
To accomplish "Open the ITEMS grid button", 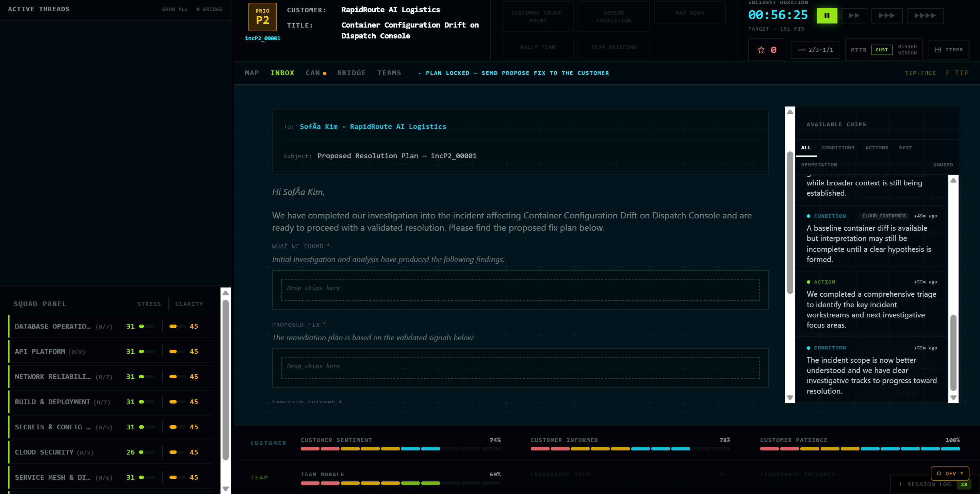I will [948, 50].
